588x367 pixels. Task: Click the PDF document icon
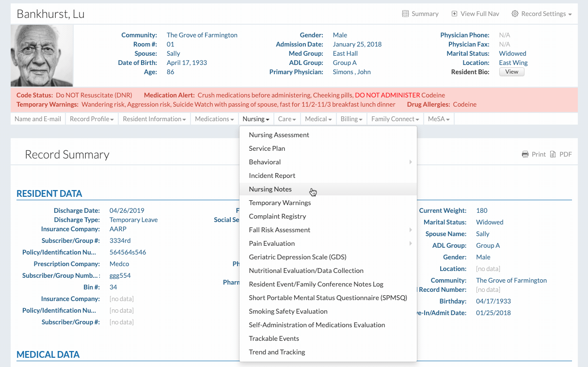point(552,155)
